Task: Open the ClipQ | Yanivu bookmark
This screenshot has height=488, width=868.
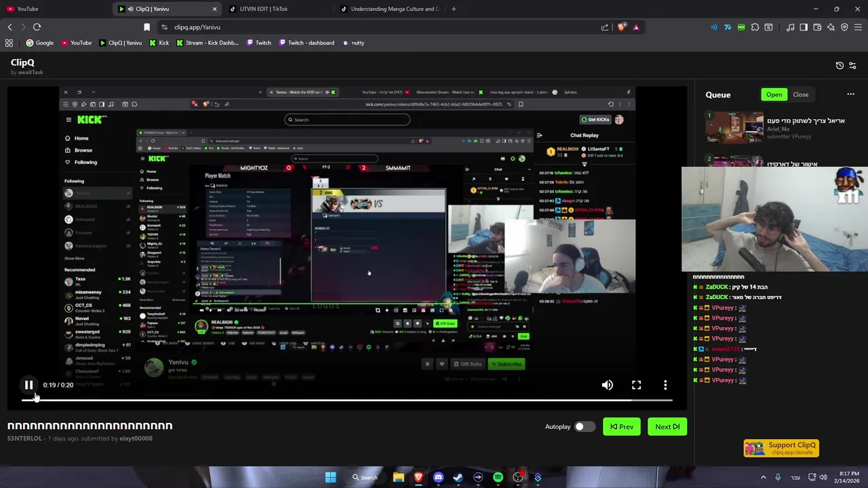Action: [x=120, y=43]
